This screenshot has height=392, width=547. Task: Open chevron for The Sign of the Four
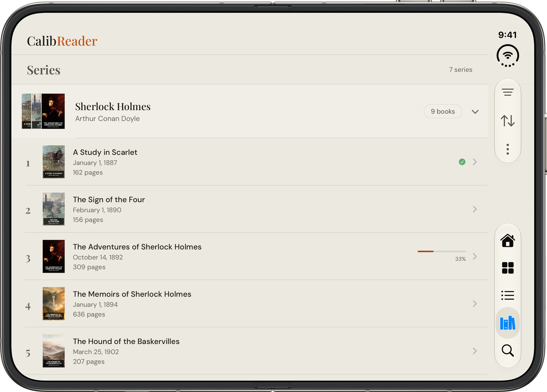(x=475, y=209)
